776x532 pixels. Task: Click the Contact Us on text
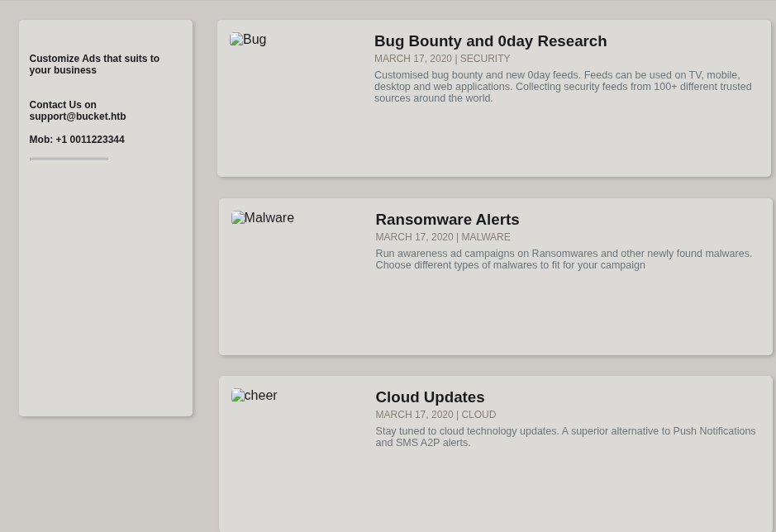(x=63, y=105)
